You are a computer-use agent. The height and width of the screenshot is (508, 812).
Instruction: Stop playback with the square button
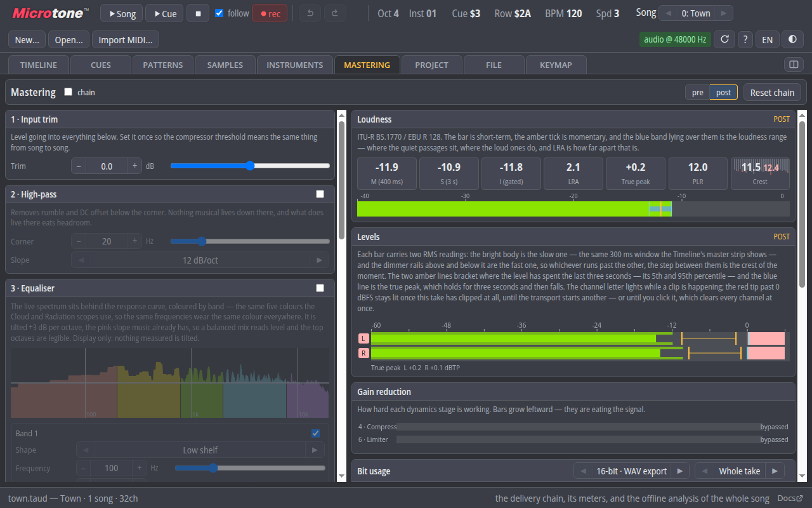pyautogui.click(x=198, y=13)
